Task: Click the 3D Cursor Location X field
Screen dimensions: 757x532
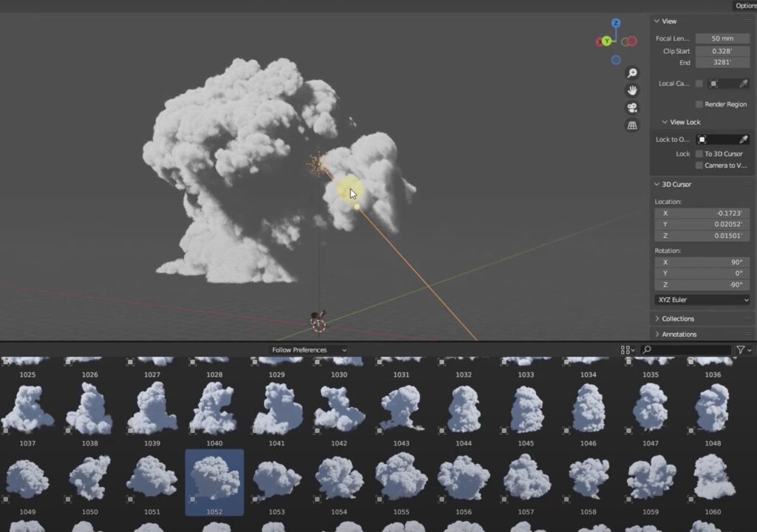Action: [x=702, y=213]
